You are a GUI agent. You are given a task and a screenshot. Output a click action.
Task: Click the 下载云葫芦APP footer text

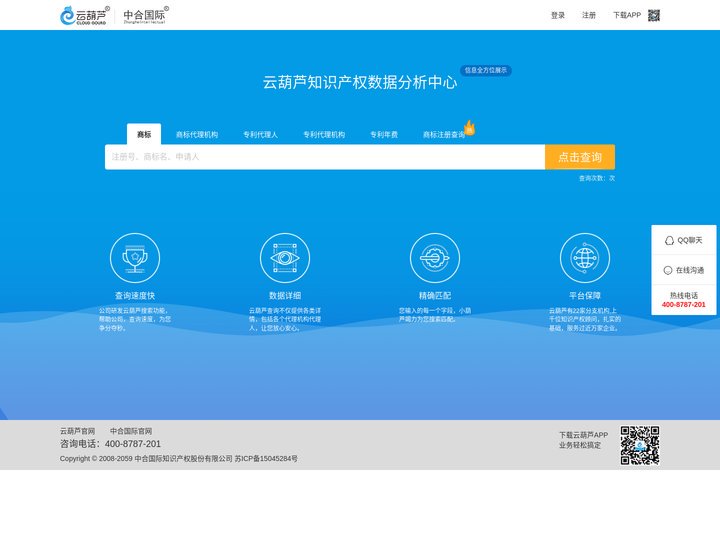coord(583,435)
